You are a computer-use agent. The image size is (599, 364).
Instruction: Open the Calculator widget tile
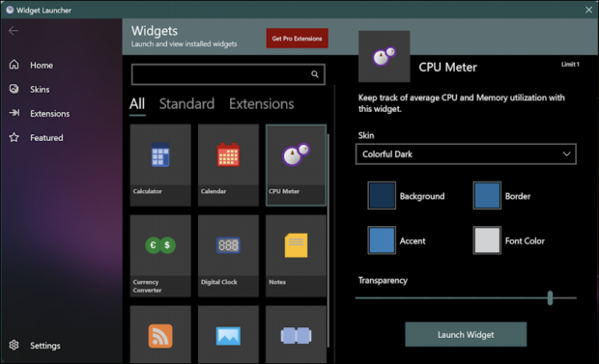160,165
